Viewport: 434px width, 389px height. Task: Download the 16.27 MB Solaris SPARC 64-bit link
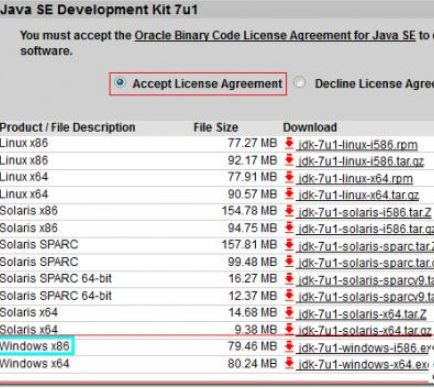coord(366,280)
